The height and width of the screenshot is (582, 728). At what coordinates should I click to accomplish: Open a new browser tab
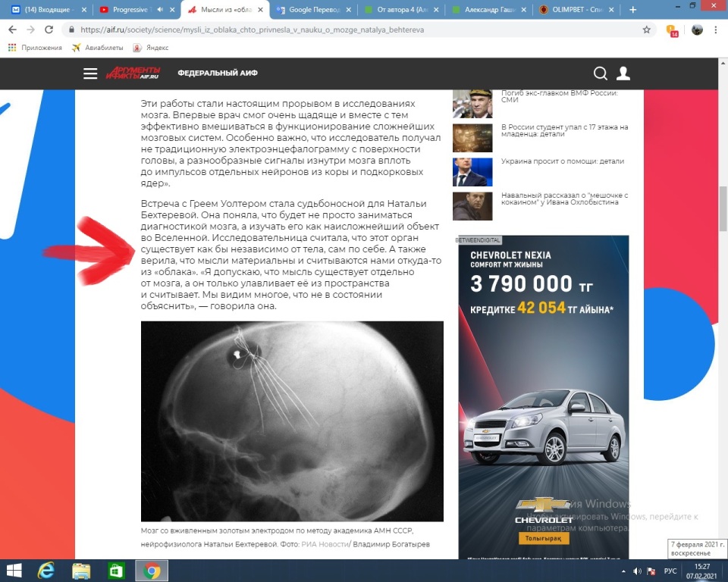click(632, 9)
